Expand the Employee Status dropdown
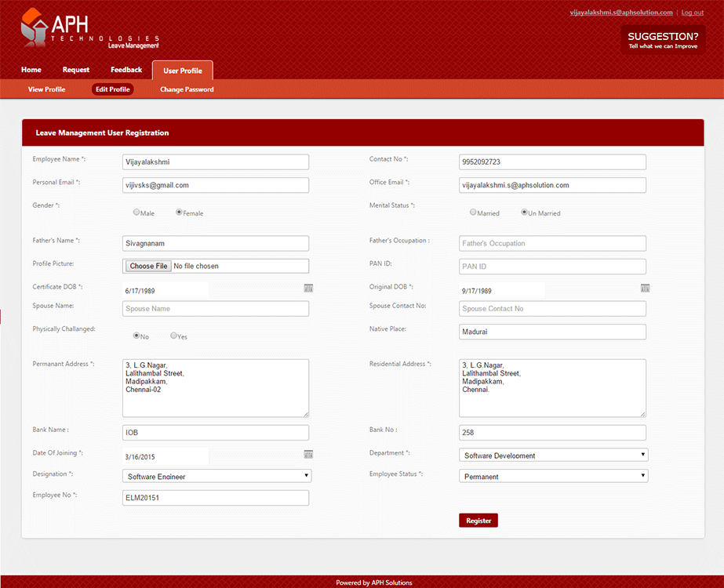The height and width of the screenshot is (588, 724). coord(553,476)
